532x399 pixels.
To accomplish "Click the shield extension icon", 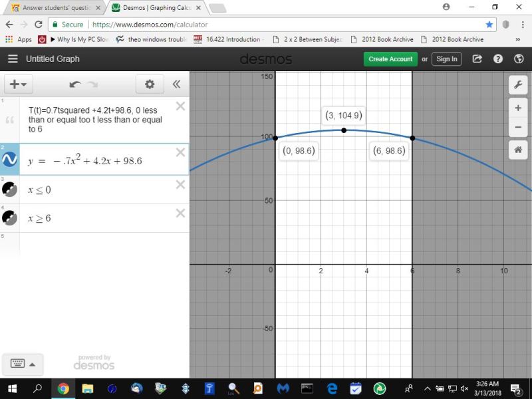I will pos(505,25).
